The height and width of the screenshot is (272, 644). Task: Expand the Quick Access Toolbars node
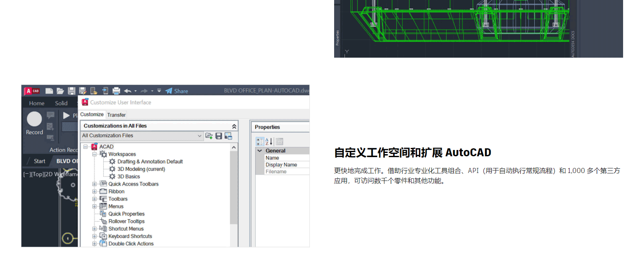pyautogui.click(x=95, y=184)
